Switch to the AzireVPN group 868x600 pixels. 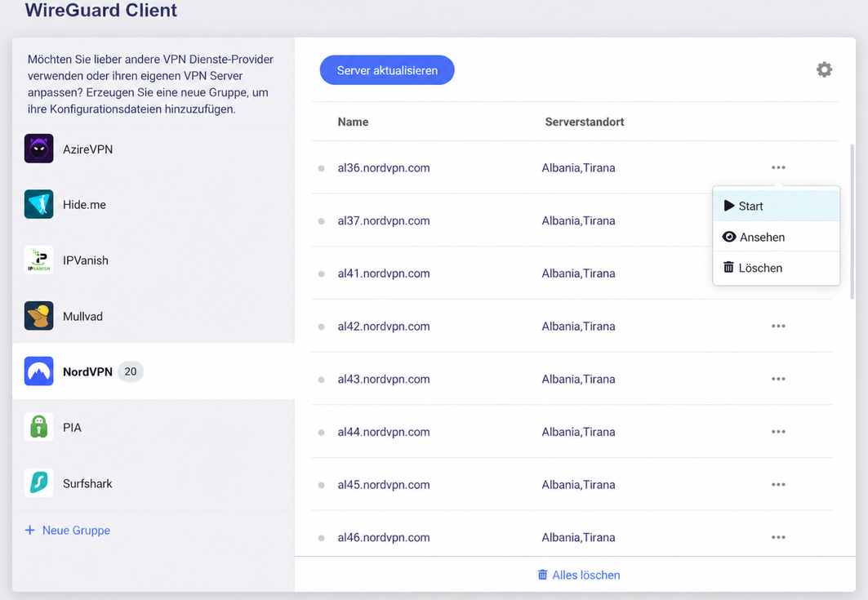(153, 149)
